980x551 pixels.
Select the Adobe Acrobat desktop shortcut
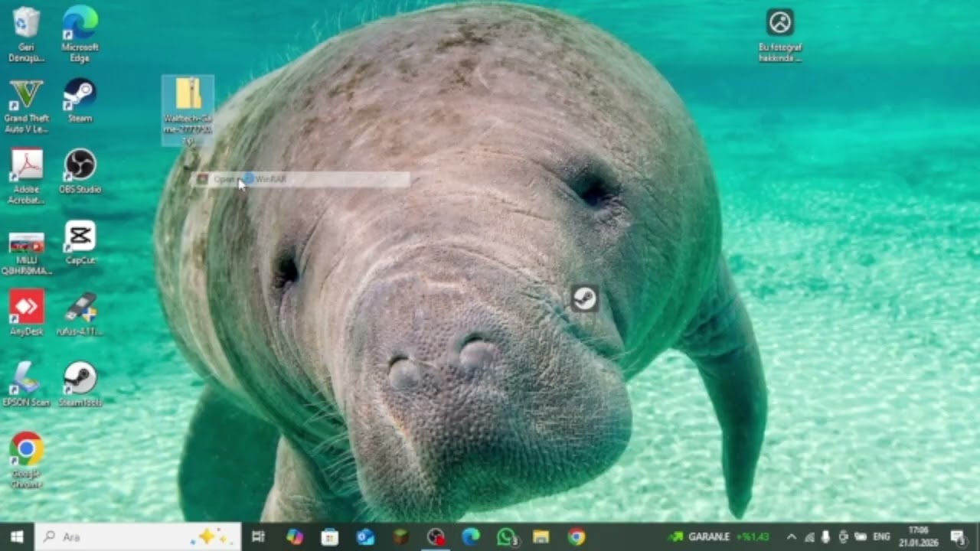(x=27, y=177)
